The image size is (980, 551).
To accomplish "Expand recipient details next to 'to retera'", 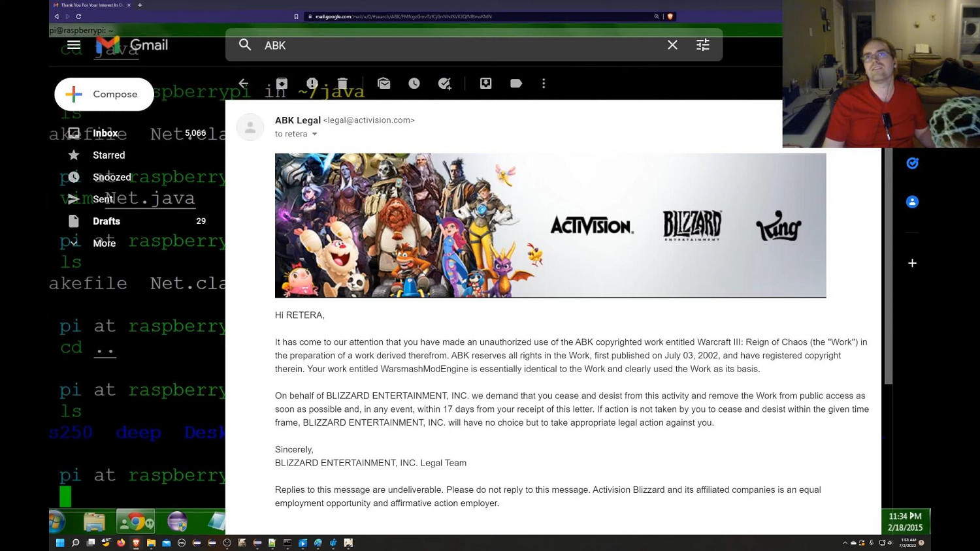I will click(314, 134).
